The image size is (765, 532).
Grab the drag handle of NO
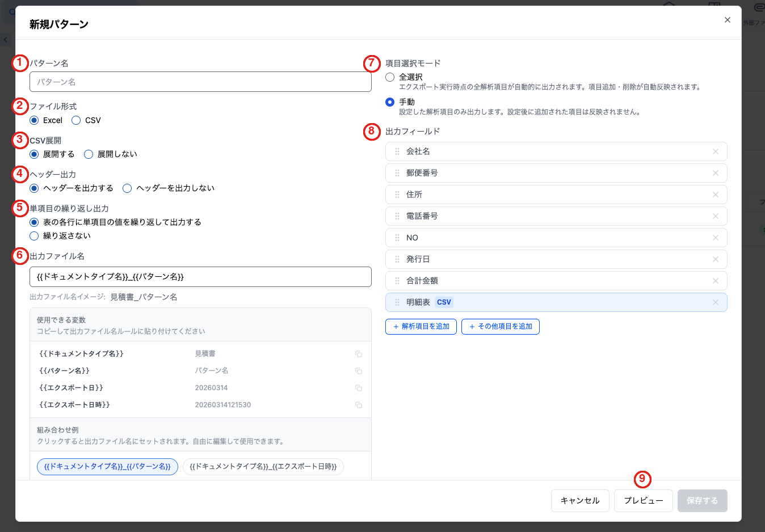(x=397, y=238)
